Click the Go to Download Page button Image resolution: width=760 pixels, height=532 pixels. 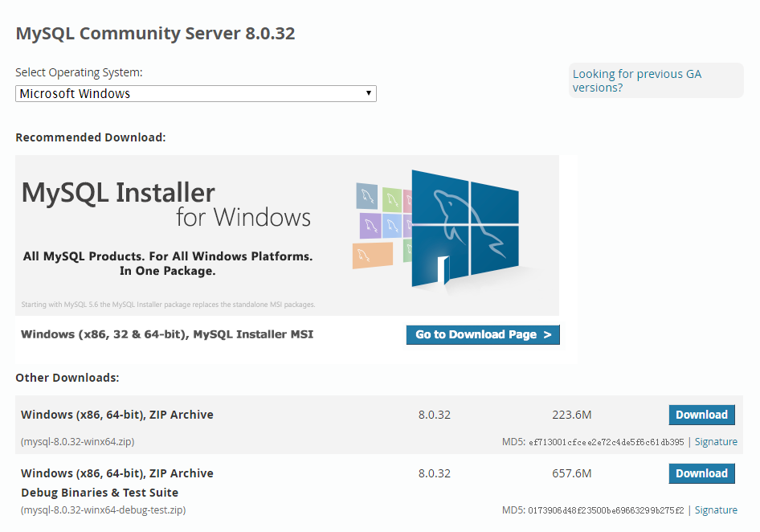pyautogui.click(x=483, y=334)
